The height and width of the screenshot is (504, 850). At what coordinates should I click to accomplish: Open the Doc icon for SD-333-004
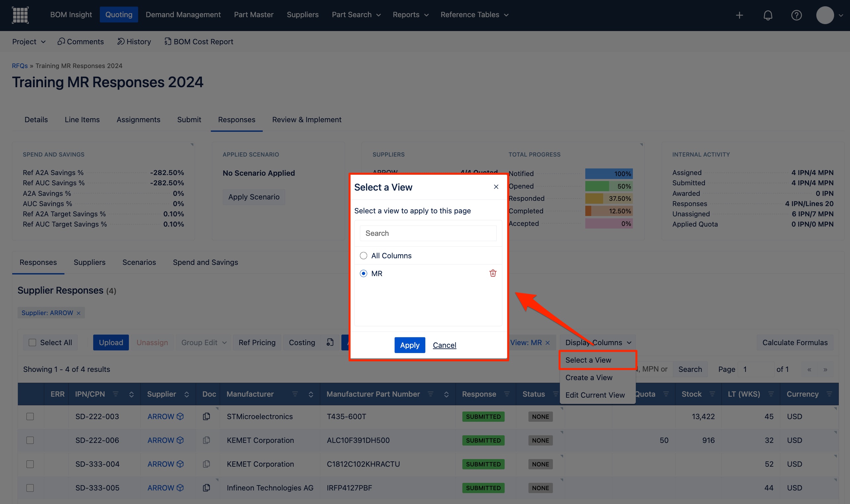(x=206, y=464)
